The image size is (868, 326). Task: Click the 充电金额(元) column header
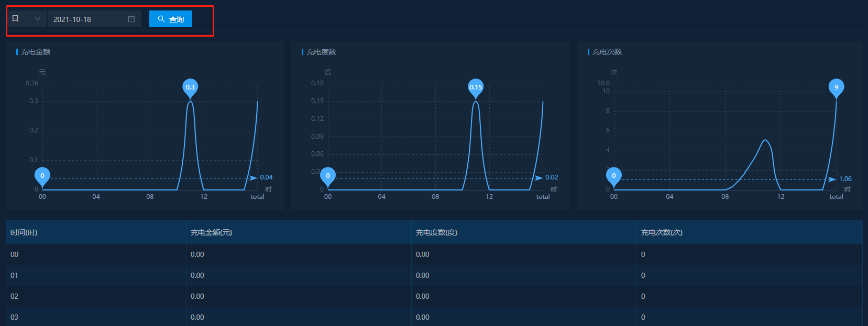(211, 232)
